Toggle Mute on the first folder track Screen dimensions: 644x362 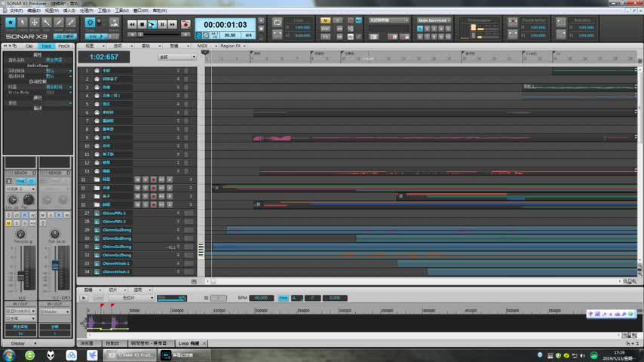click(x=137, y=179)
